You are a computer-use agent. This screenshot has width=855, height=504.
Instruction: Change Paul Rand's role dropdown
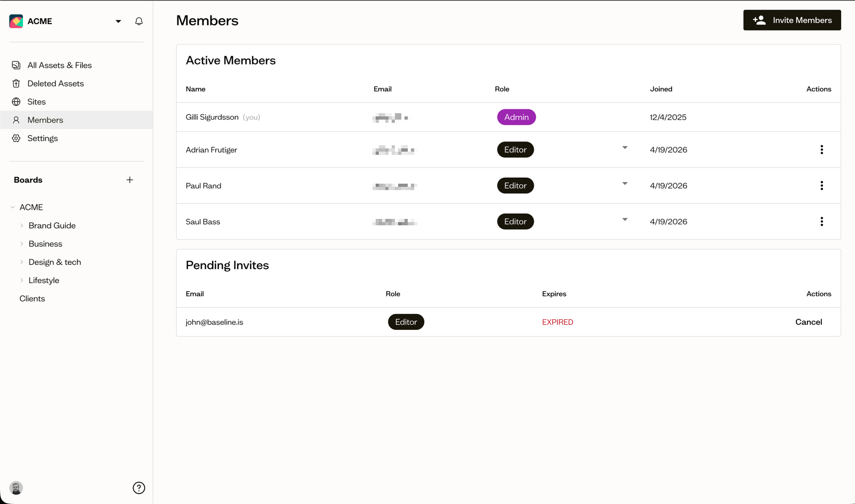[625, 184]
